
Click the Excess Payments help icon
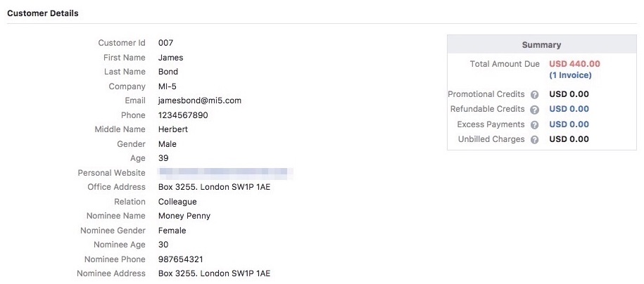click(x=535, y=125)
